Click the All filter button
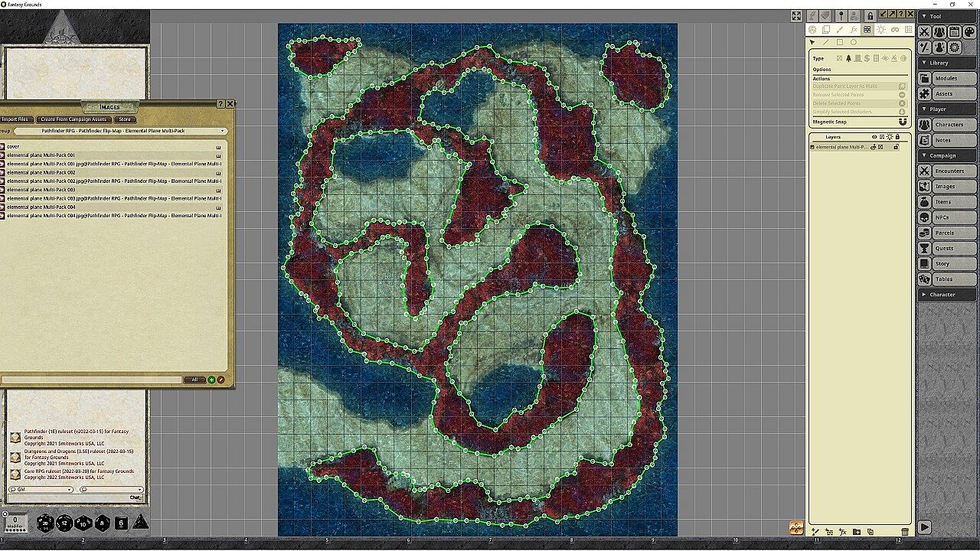This screenshot has width=980, height=551. (194, 380)
